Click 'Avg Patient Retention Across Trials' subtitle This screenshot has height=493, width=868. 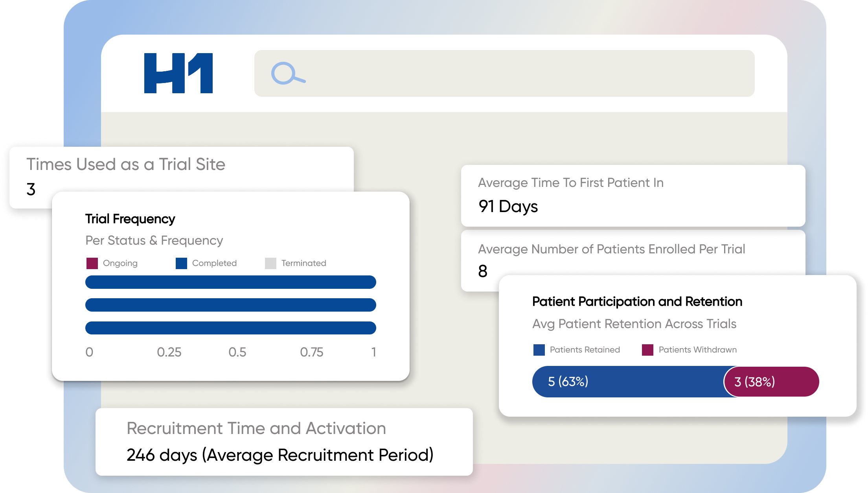click(634, 324)
